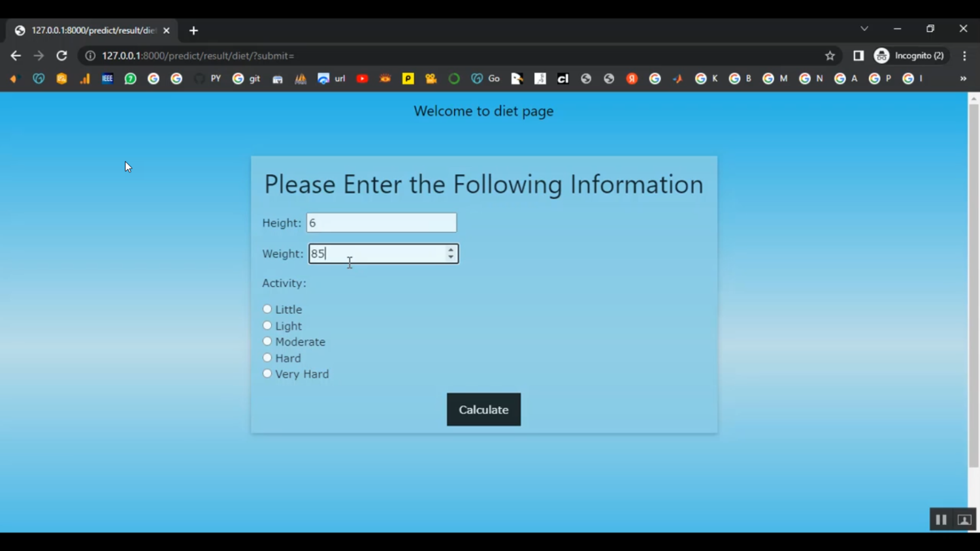Open the PY GitHub bookmark

pos(208,79)
